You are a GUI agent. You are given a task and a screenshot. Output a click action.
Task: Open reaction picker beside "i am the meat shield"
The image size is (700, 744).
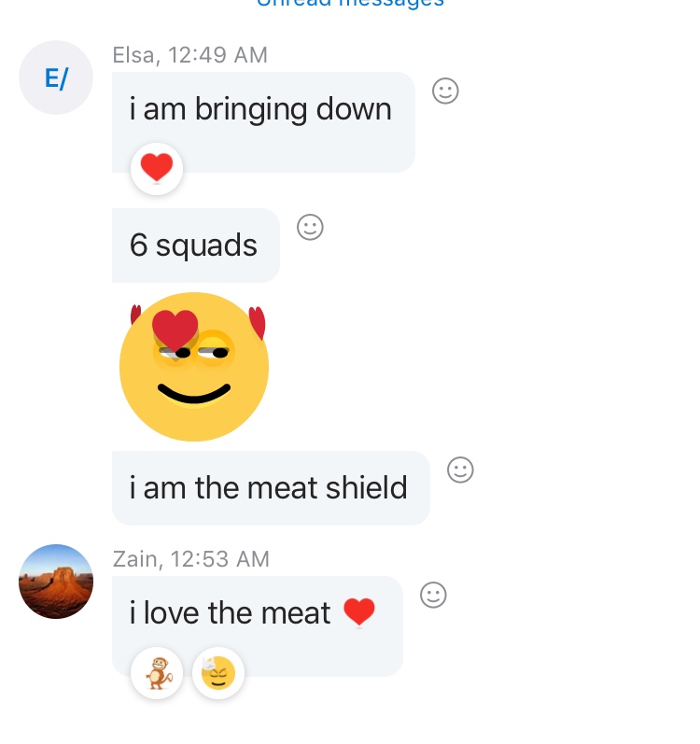(460, 470)
